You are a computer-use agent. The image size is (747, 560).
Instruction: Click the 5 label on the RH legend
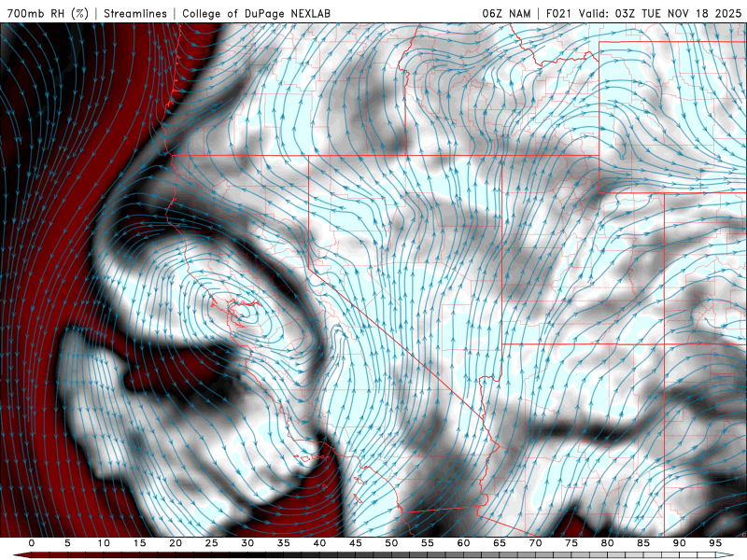click(x=67, y=543)
